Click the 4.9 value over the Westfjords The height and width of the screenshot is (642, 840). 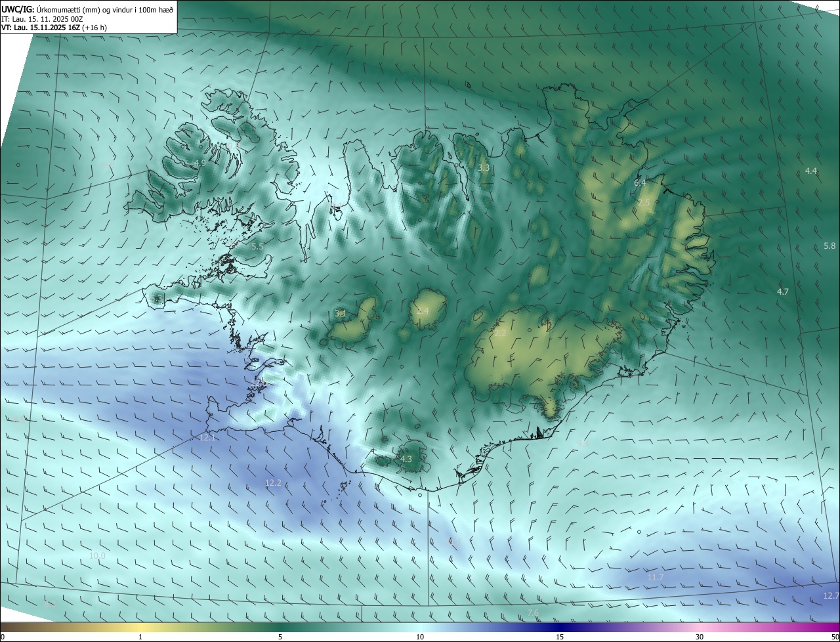(200, 163)
